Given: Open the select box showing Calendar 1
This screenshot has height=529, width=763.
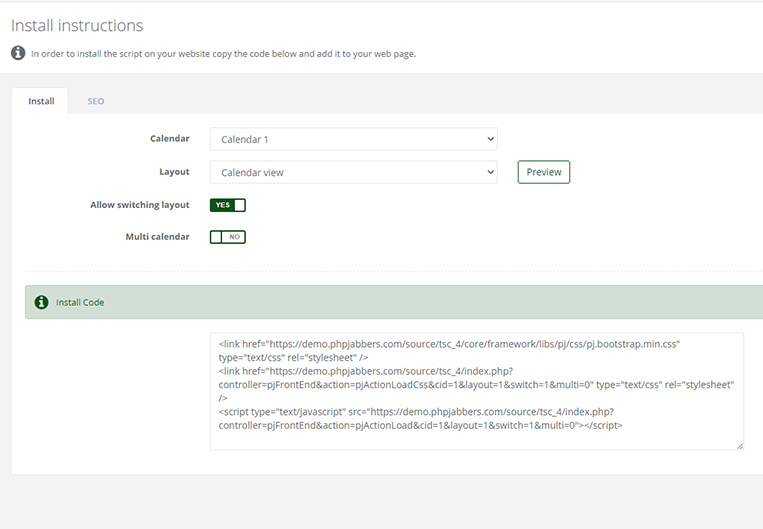Looking at the screenshot, I should coord(354,139).
